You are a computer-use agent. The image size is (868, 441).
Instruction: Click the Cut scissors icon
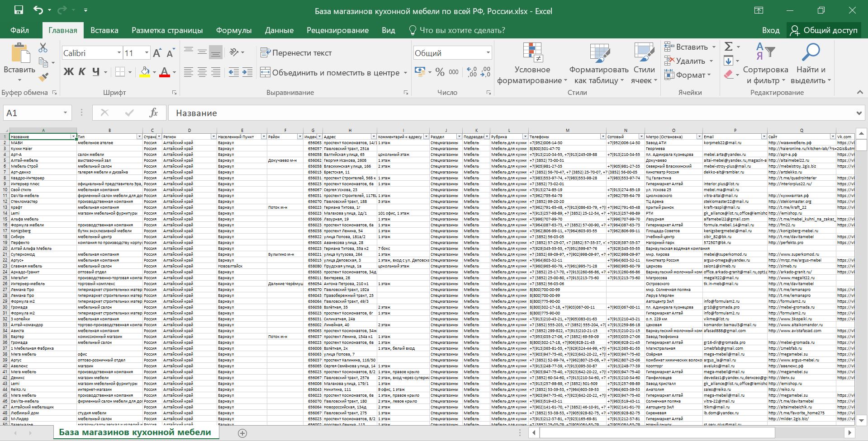tap(43, 47)
